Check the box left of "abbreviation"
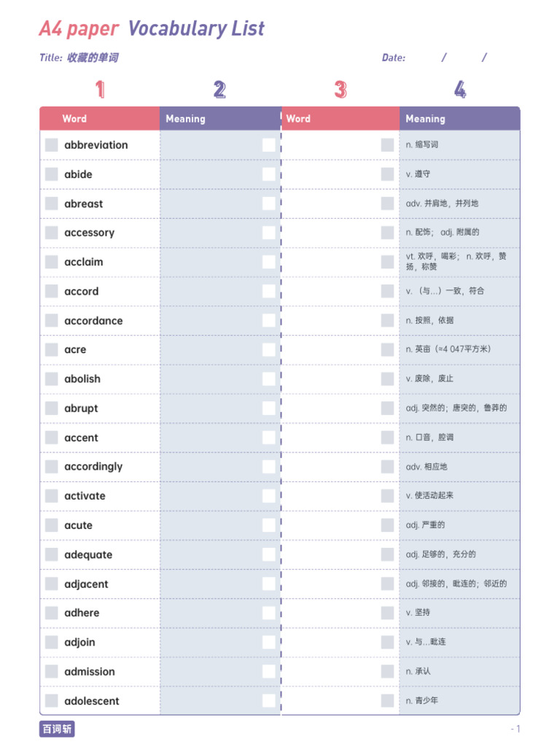The height and width of the screenshot is (747, 560). click(x=51, y=145)
